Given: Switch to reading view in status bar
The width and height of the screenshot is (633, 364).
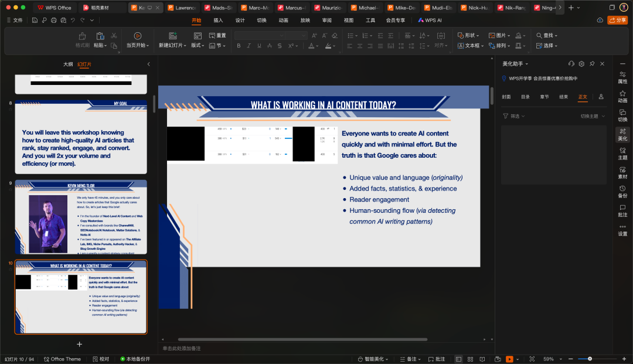Looking at the screenshot, I should pyautogui.click(x=482, y=359).
